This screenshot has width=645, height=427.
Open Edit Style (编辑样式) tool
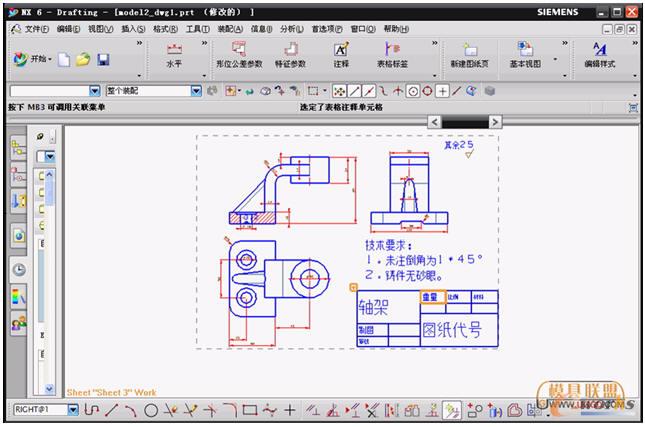click(x=599, y=54)
